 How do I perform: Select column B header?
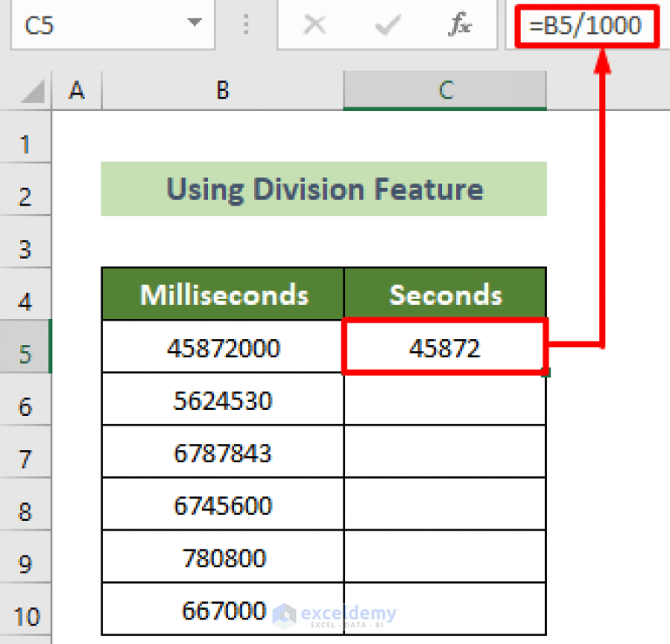(223, 91)
